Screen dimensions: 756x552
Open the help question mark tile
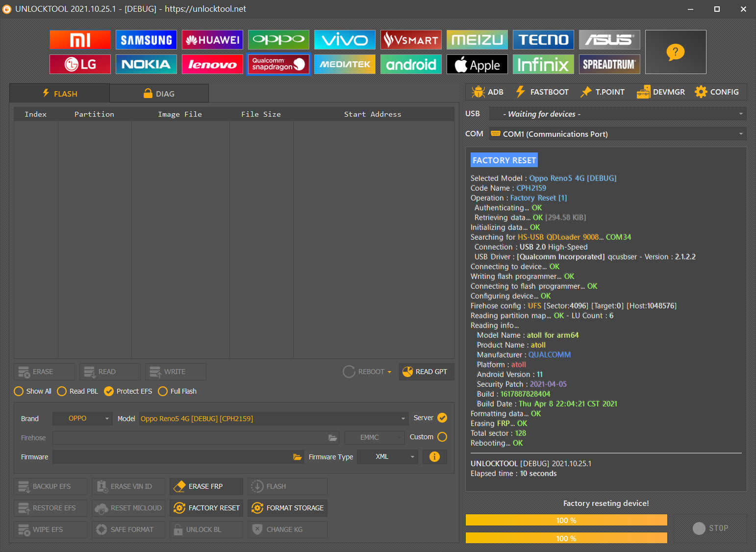pyautogui.click(x=676, y=52)
